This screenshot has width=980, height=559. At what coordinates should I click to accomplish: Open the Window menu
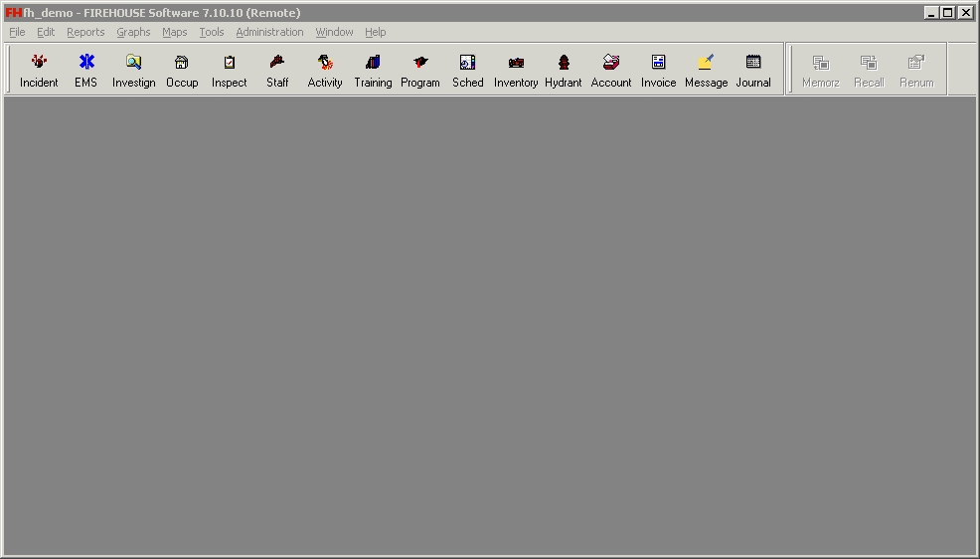334,32
